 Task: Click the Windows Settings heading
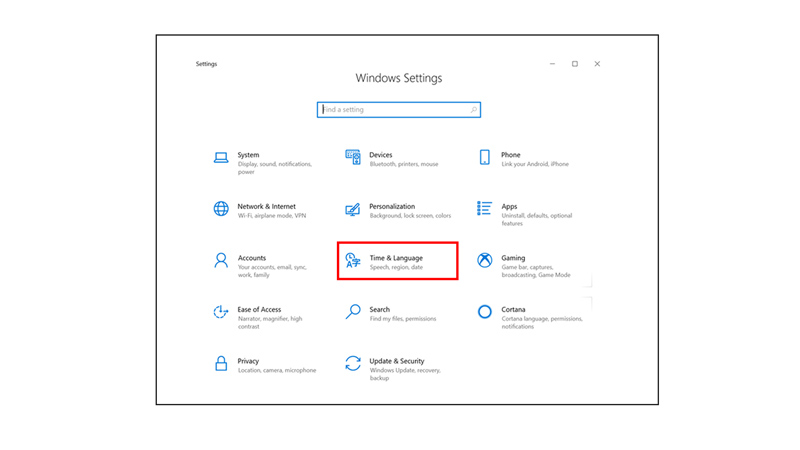(x=398, y=78)
